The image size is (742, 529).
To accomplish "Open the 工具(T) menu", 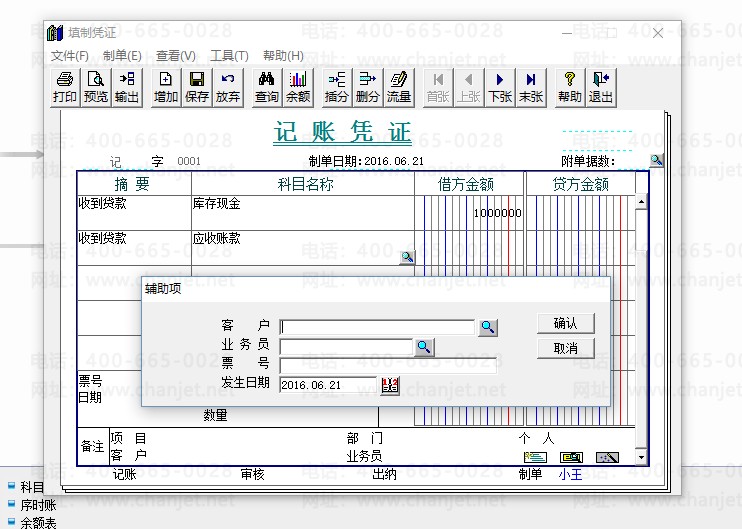I will pyautogui.click(x=229, y=55).
